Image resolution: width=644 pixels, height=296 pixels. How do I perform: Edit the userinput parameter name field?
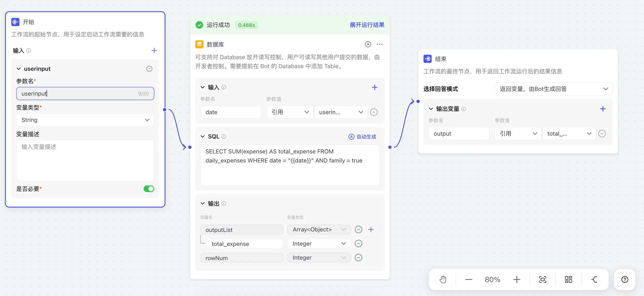click(x=85, y=94)
